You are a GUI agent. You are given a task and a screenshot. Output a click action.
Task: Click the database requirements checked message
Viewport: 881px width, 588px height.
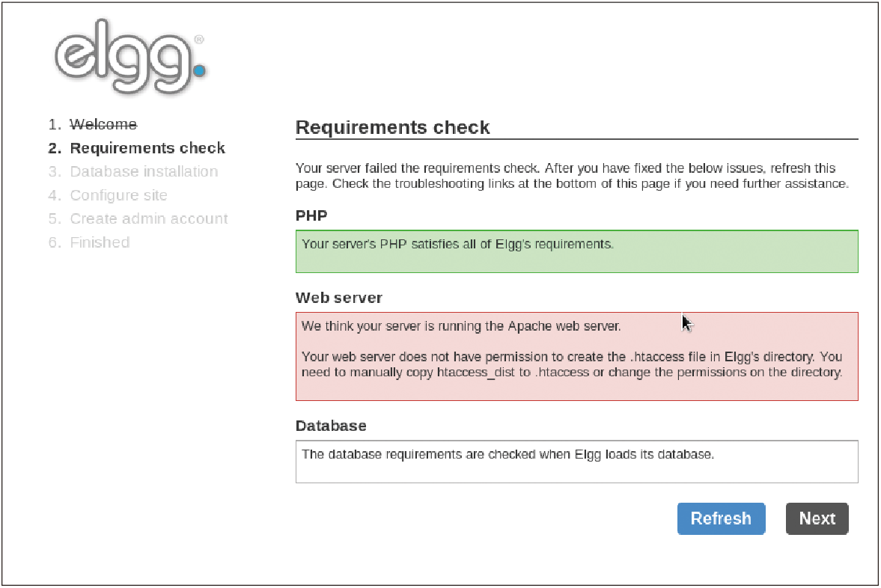point(577,462)
